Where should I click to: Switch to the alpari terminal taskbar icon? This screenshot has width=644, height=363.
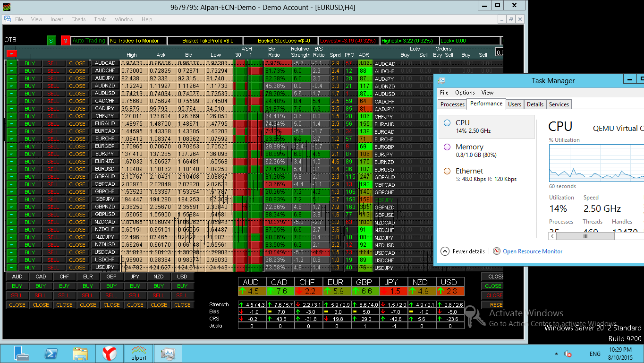pos(138,354)
